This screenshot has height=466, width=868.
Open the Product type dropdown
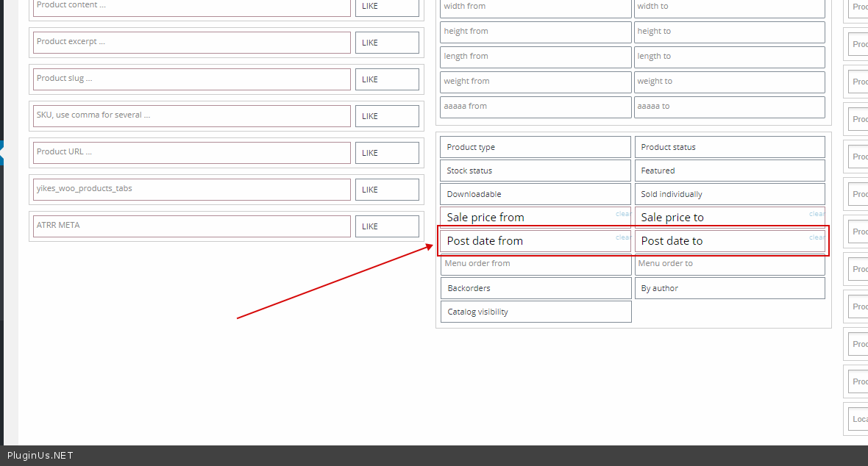535,147
